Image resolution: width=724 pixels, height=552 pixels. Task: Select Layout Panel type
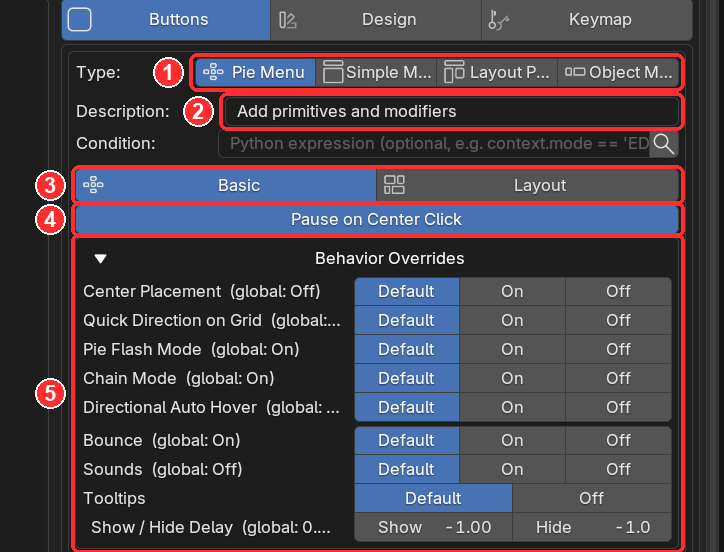tap(497, 72)
